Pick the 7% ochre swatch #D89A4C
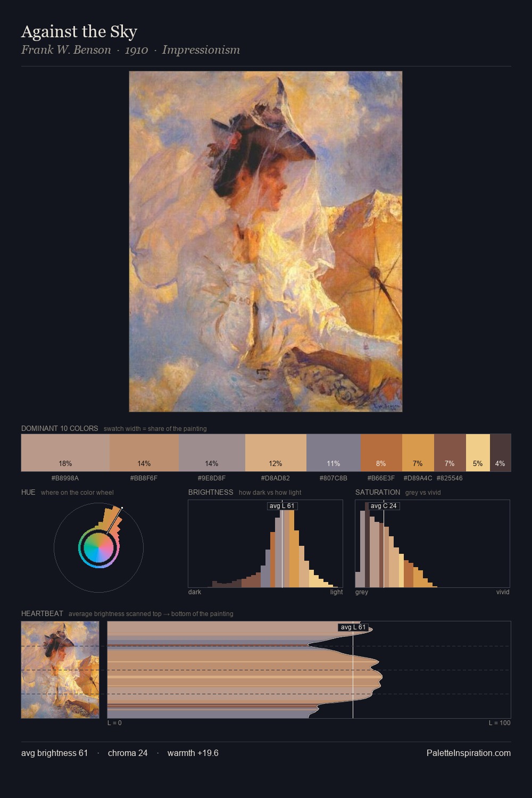The height and width of the screenshot is (798, 532). pyautogui.click(x=418, y=453)
